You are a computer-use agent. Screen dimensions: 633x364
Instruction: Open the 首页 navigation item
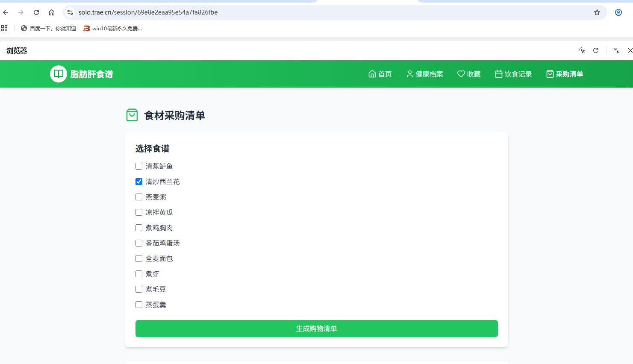click(380, 74)
